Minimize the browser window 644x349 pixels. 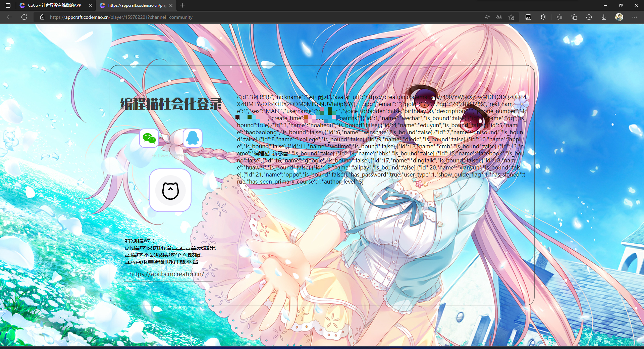coord(605,5)
